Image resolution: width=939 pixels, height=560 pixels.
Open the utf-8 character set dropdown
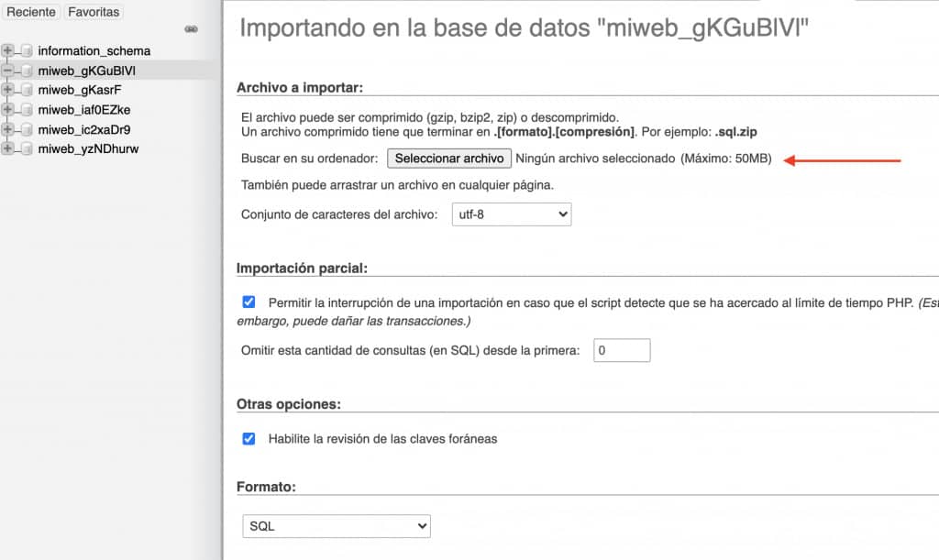(514, 214)
